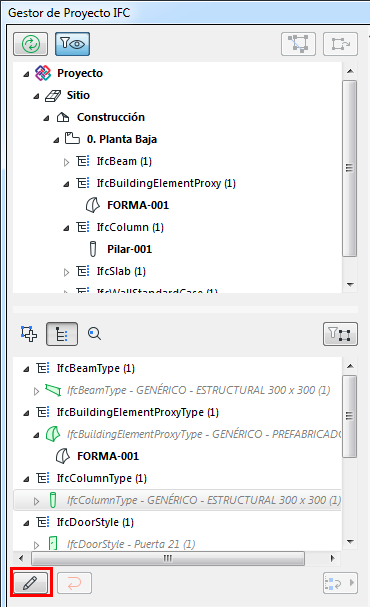Click upper tree scrollbar up arrow

350,71
